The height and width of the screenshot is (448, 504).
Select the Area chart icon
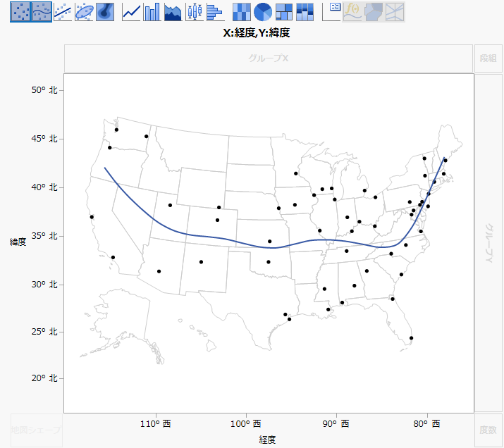click(x=173, y=12)
